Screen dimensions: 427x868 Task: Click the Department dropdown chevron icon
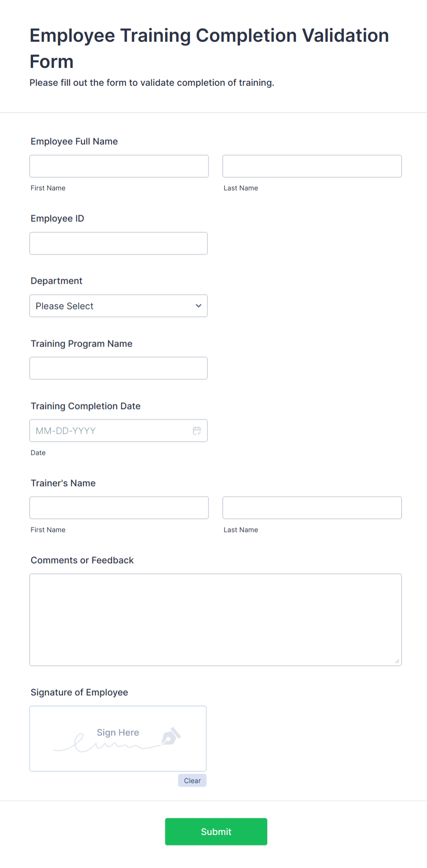[198, 305]
